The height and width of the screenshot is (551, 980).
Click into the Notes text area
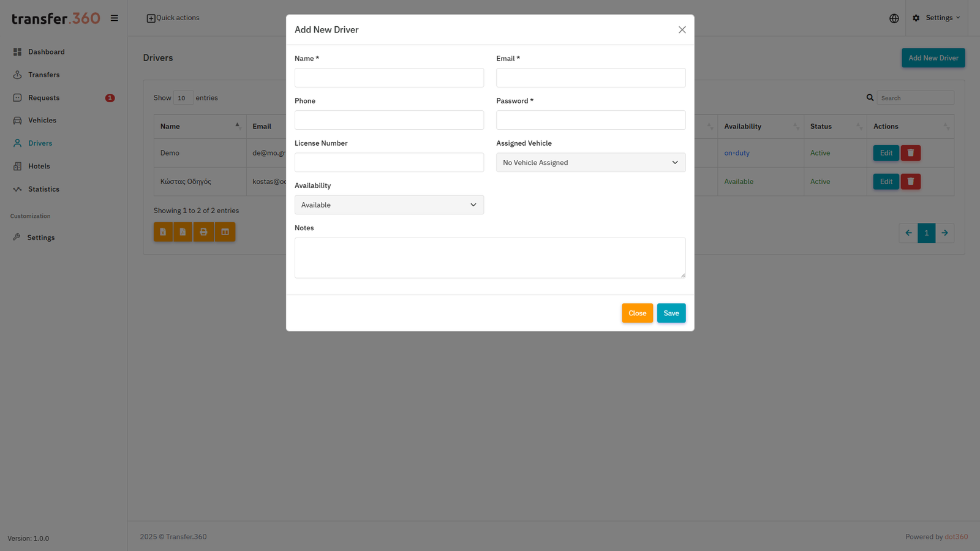tap(489, 257)
